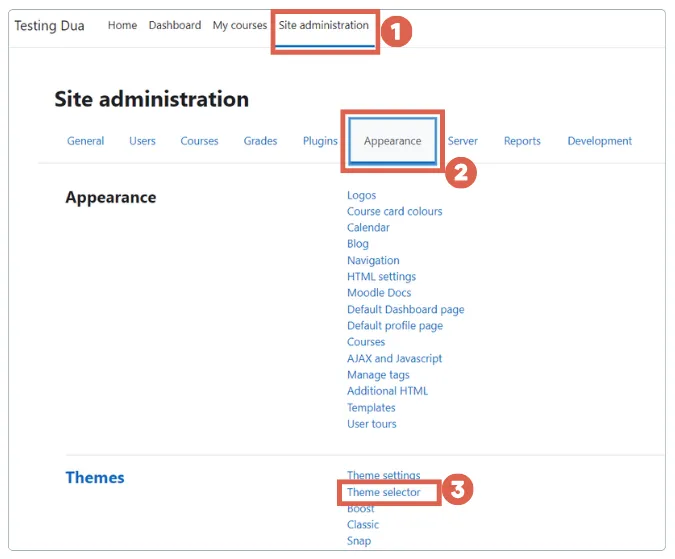Switch to the General tab
This screenshot has width=675, height=559.
tap(86, 141)
